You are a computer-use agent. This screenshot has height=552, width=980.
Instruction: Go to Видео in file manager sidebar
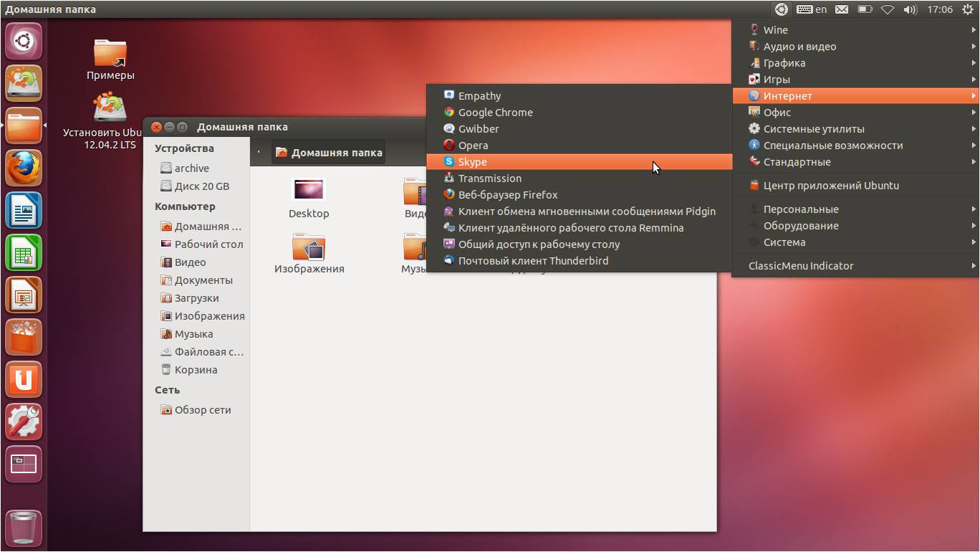coord(196,262)
